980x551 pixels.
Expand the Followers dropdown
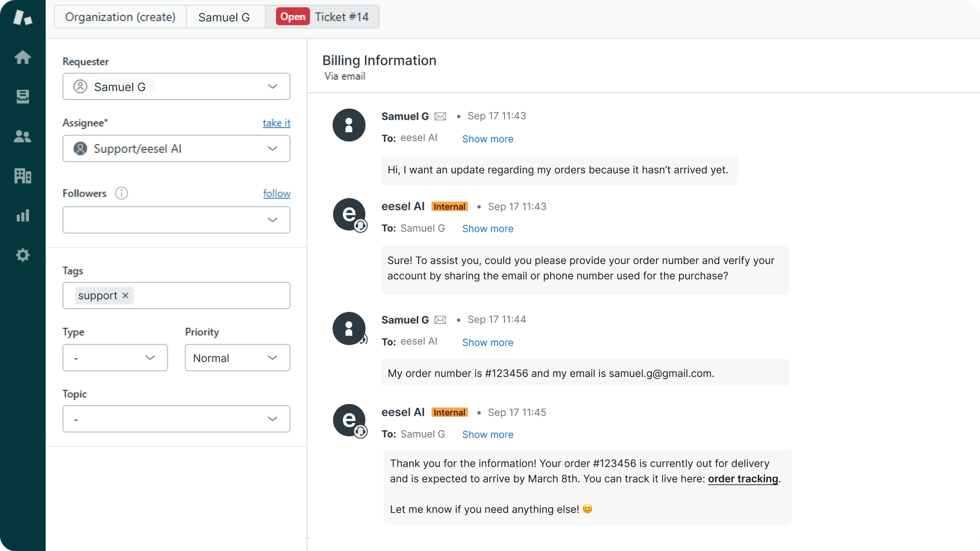click(176, 220)
